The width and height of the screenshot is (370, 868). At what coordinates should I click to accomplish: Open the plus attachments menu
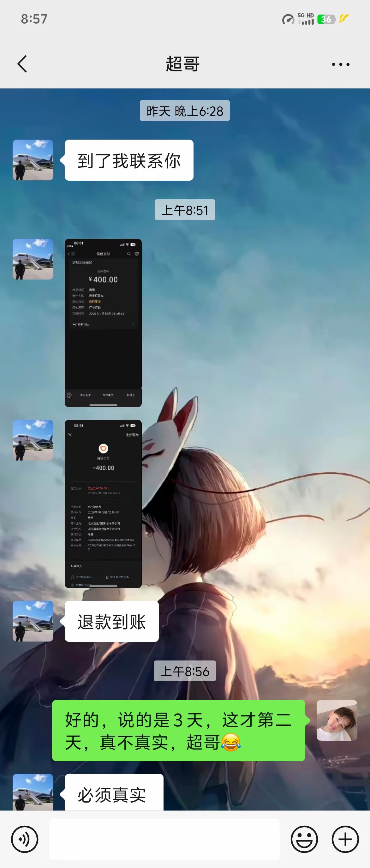(x=345, y=839)
